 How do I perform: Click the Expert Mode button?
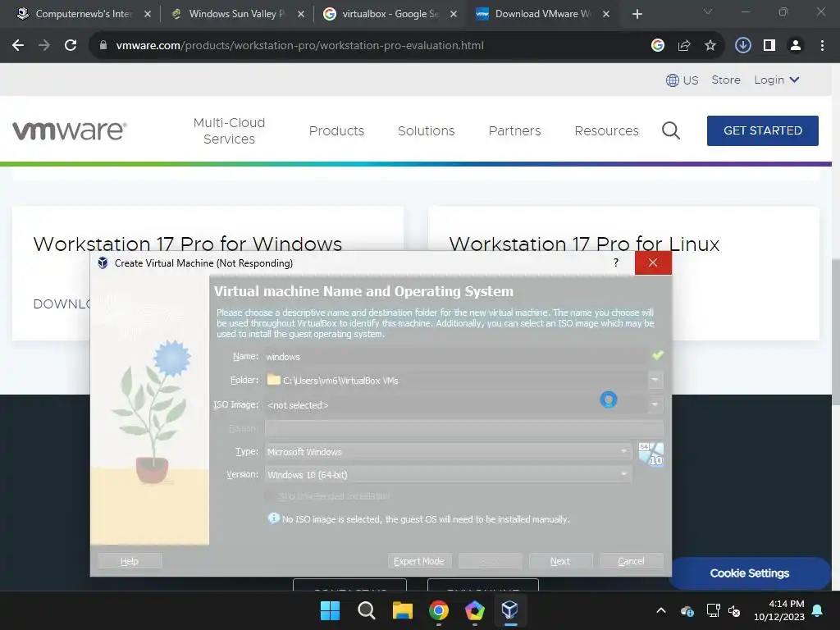(419, 561)
